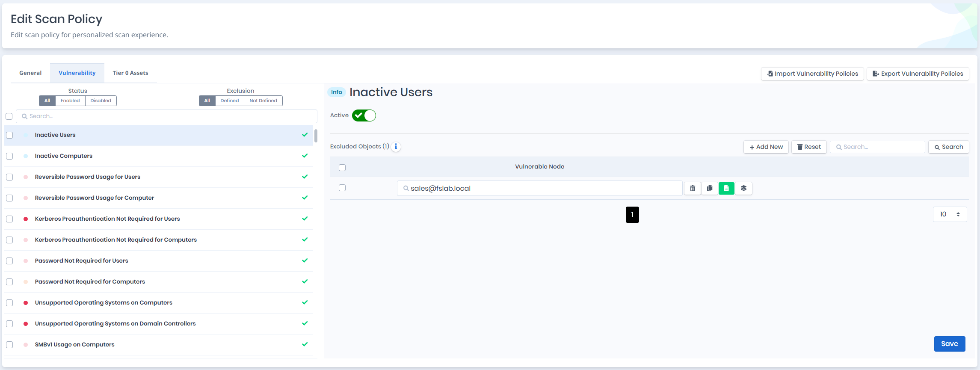Screen dimensions: 980x370
Task: Click green checkmark beside SMBv1 Usage on Computers
Action: point(305,344)
